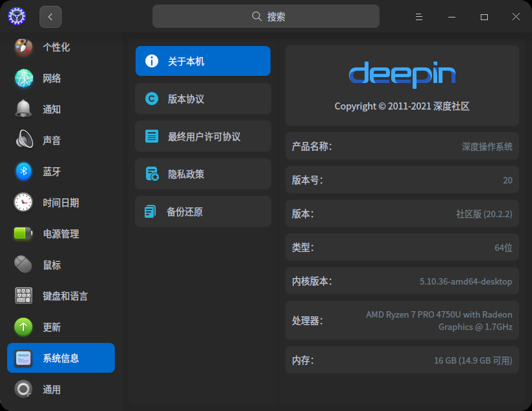Viewport: 532px width, 411px height.
Task: Open 最终用户许可协议 page
Action: point(203,136)
